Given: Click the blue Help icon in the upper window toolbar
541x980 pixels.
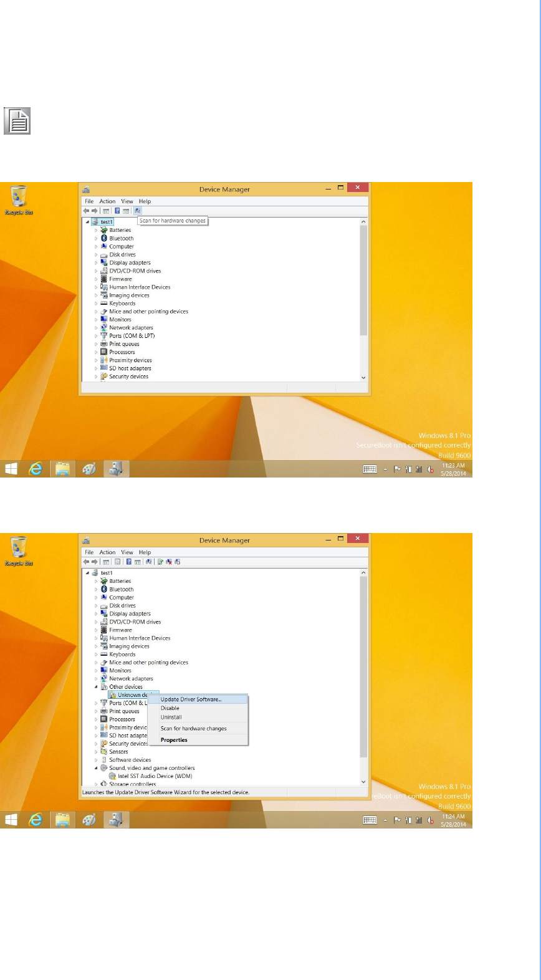Looking at the screenshot, I should pyautogui.click(x=117, y=211).
